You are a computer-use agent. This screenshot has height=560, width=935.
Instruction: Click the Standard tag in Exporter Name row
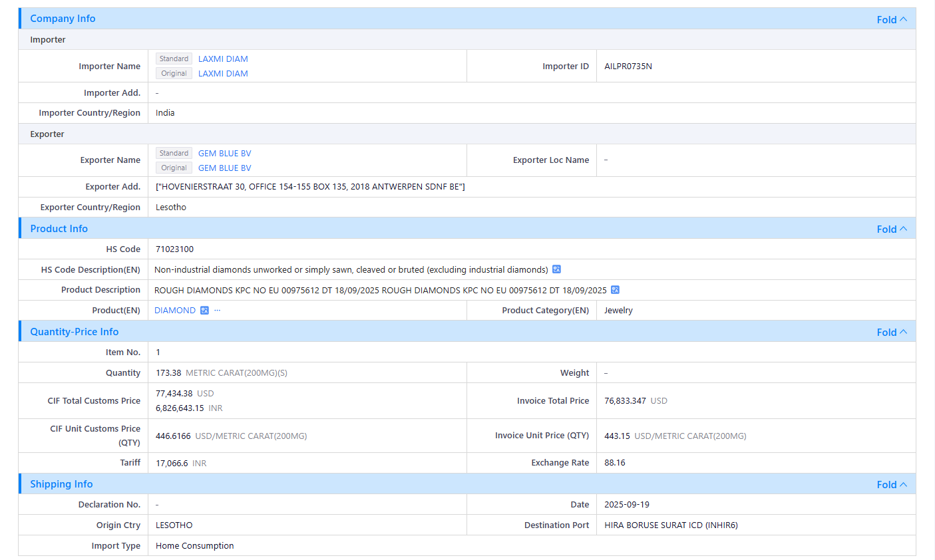[x=174, y=153]
